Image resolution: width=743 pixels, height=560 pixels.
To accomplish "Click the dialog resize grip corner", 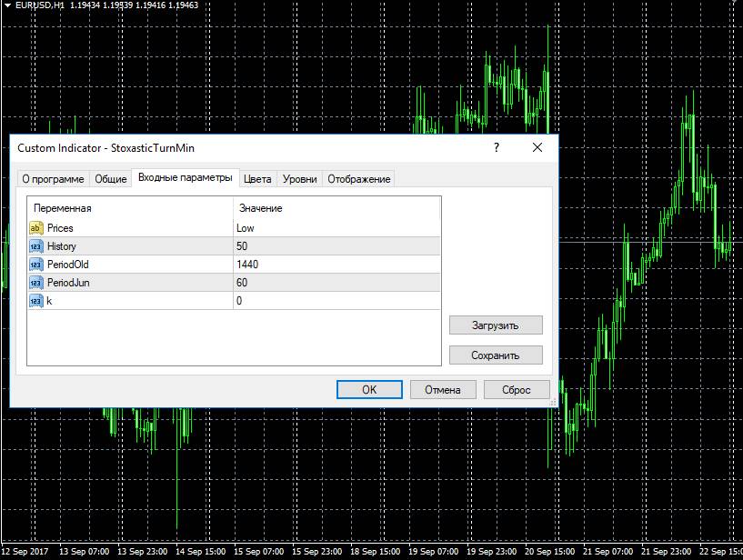I will point(553,402).
